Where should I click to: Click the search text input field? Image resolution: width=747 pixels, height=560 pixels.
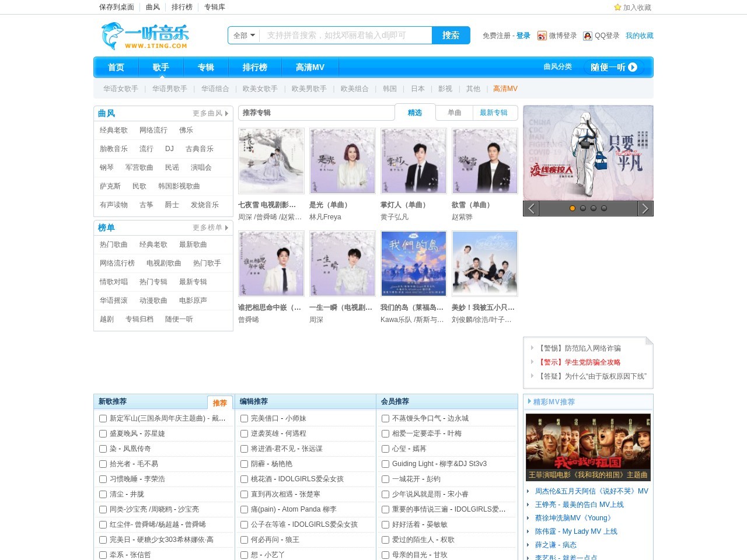pos(345,36)
